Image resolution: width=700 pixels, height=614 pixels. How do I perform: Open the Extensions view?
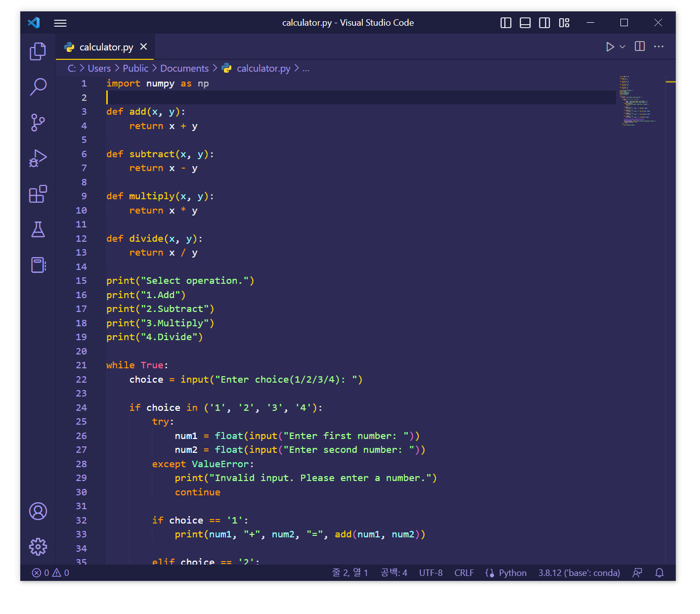coord(38,194)
